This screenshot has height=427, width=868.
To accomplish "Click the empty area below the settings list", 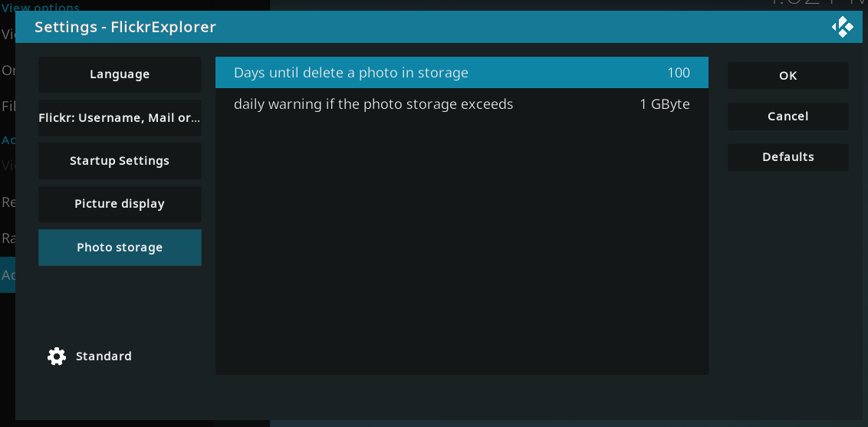I will (462, 248).
